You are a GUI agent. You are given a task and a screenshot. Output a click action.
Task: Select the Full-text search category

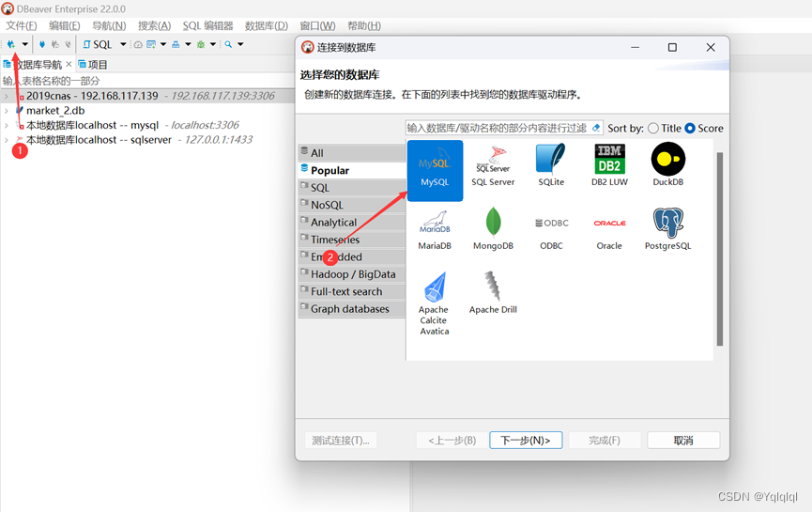pyautogui.click(x=352, y=291)
